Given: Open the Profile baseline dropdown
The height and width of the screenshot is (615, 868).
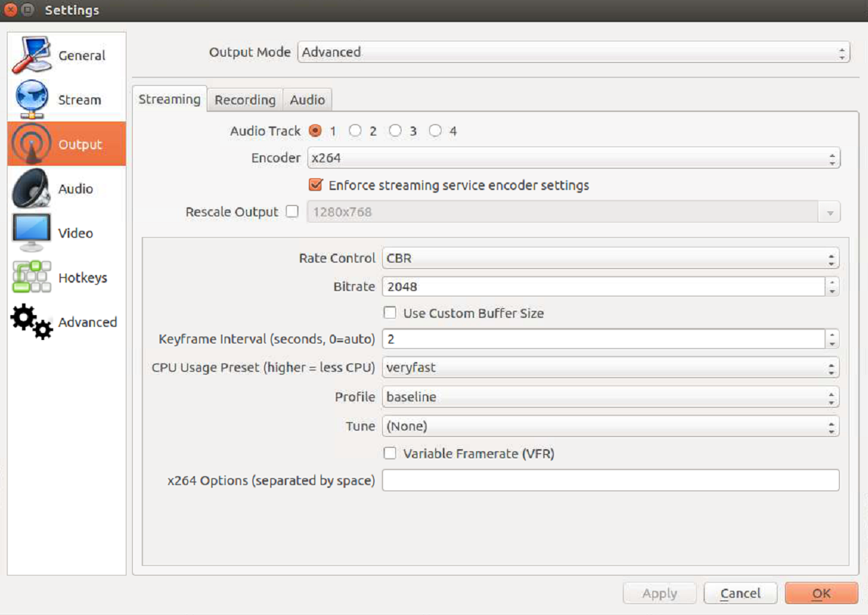Looking at the screenshot, I should click(x=611, y=397).
